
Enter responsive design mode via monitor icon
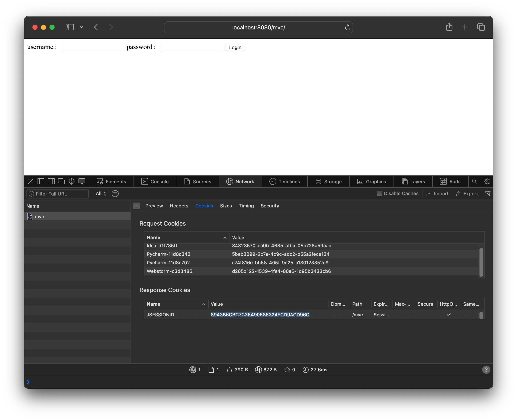click(82, 181)
